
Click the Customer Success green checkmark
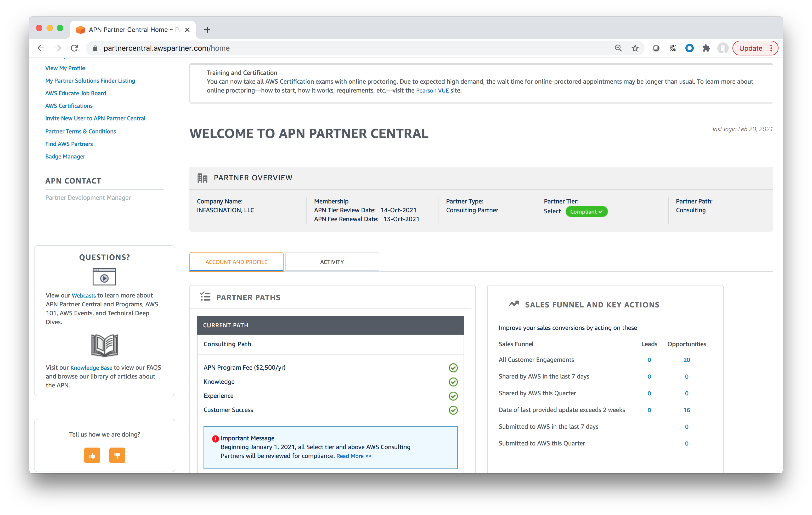453,410
